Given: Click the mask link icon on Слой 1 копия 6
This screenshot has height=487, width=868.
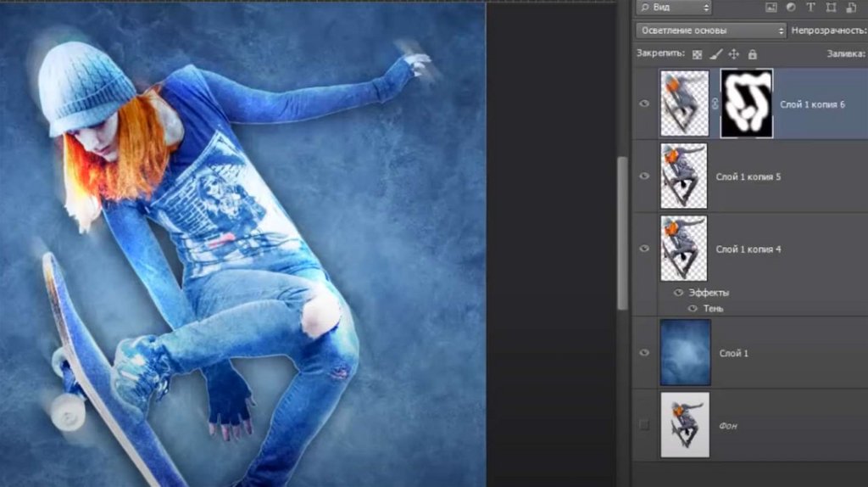Looking at the screenshot, I should click(x=715, y=104).
